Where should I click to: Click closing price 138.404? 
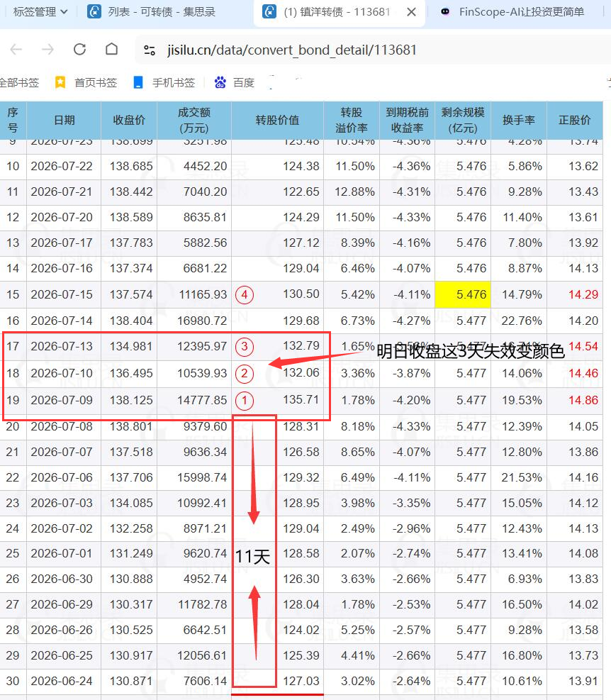[131, 321]
